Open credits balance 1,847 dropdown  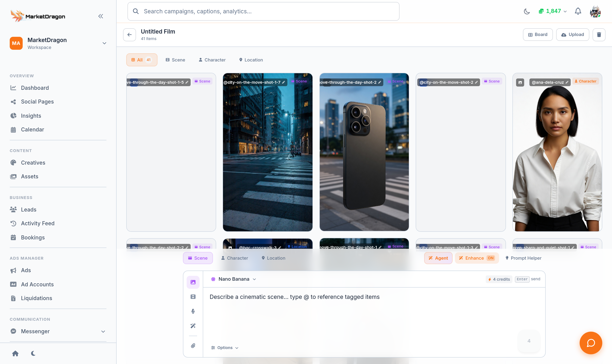point(552,11)
